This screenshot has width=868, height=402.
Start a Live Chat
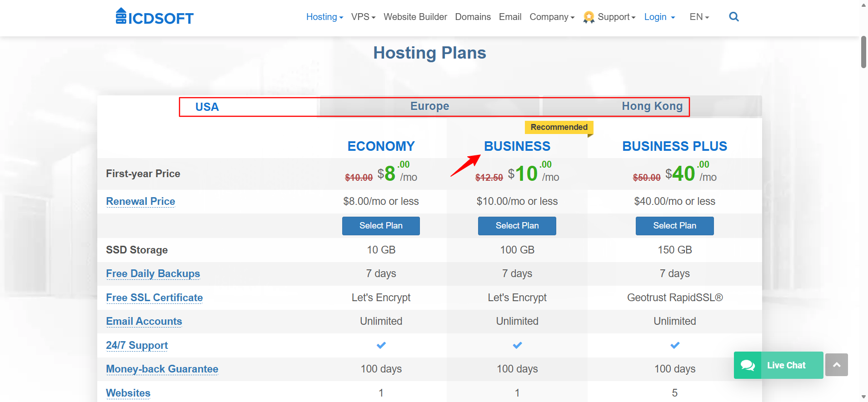tap(778, 365)
